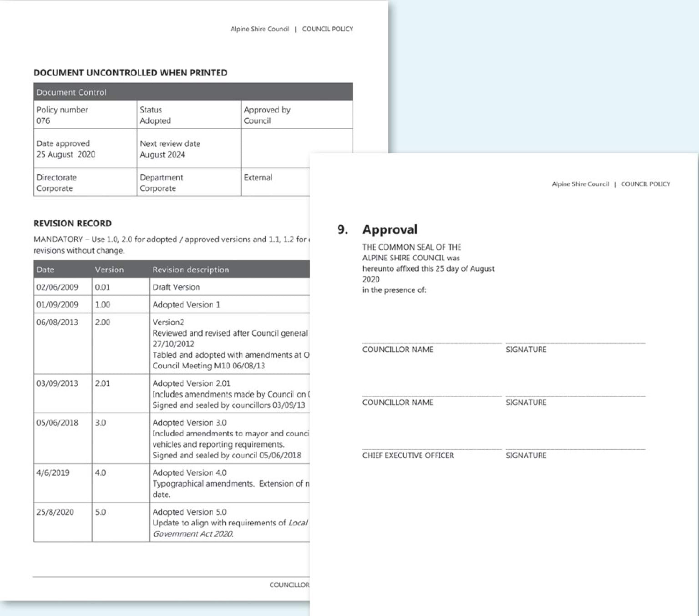The image size is (699, 616).
Task: Select the 'Directorate' label
Action: coord(56,177)
